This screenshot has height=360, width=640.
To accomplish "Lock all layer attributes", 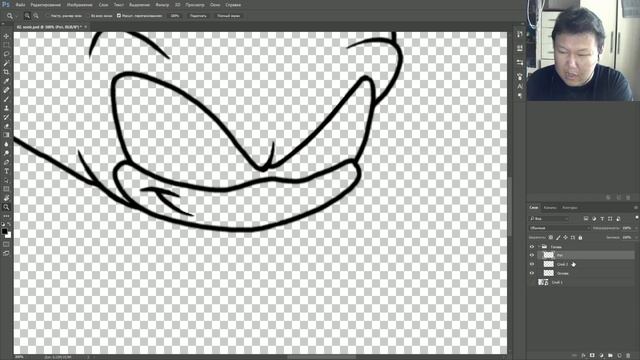I will pos(580,237).
